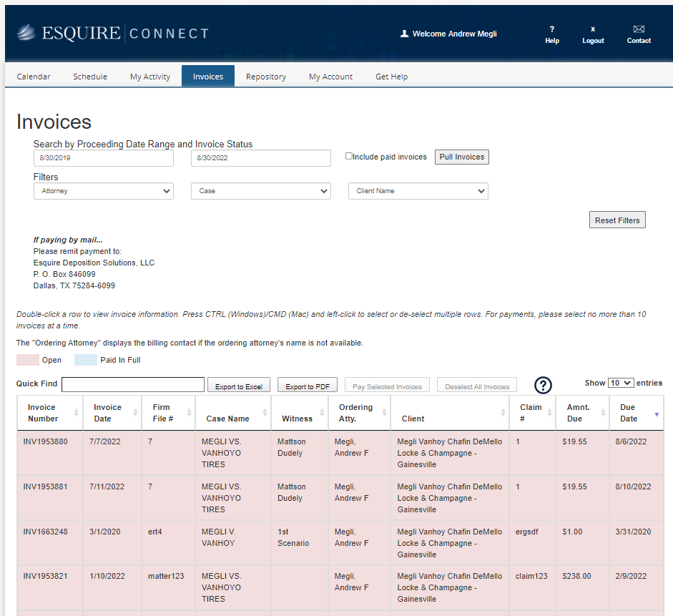Open the Case filter dropdown
Image resolution: width=673 pixels, height=616 pixels.
tap(260, 191)
